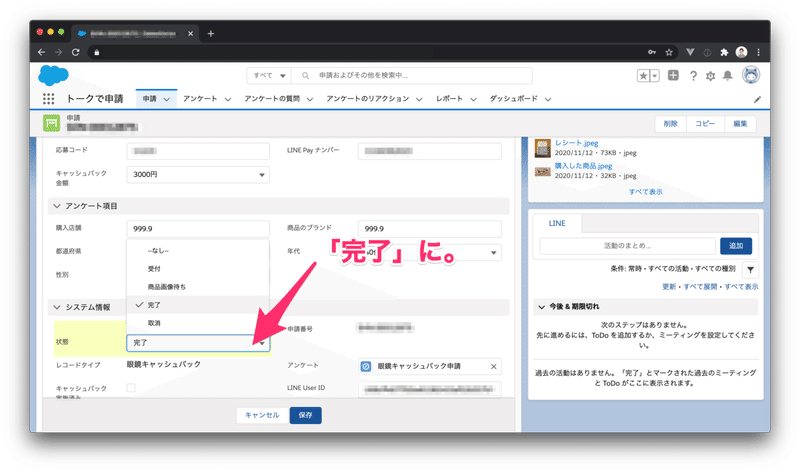800x472 pixels.
Task: Open the favorites list dropdown arrow
Action: click(655, 76)
